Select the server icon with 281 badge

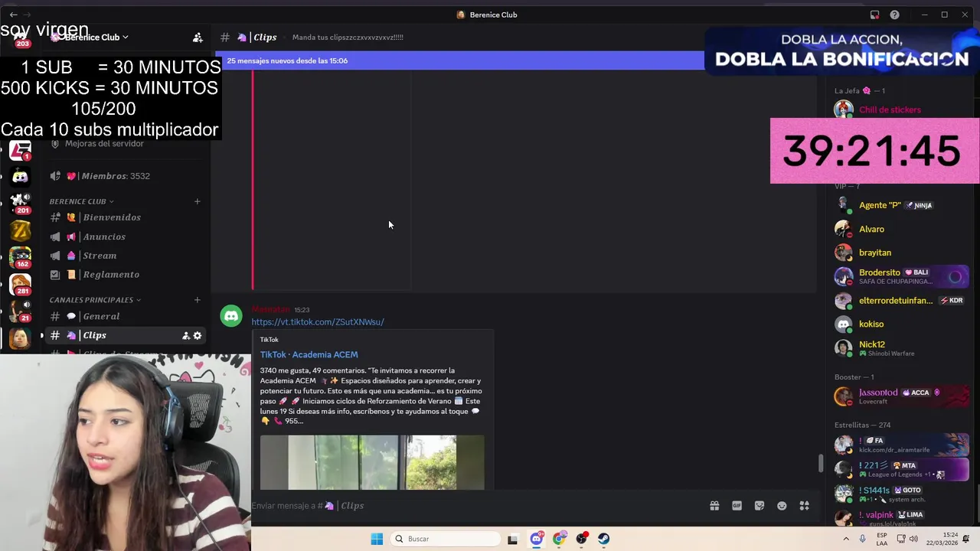20,285
